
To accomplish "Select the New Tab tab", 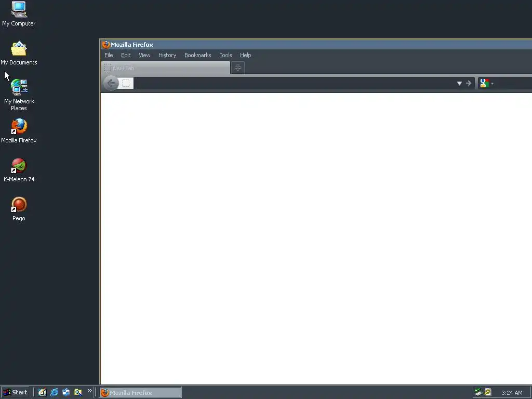I will [x=166, y=68].
